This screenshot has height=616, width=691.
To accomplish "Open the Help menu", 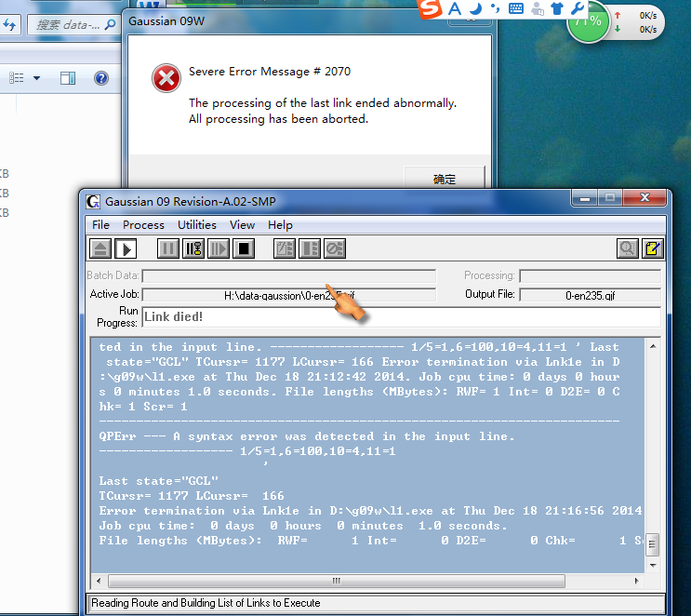I will coord(280,225).
